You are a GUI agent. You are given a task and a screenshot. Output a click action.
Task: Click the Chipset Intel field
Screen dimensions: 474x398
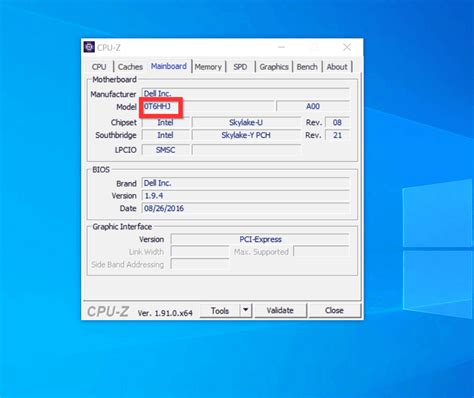(165, 122)
